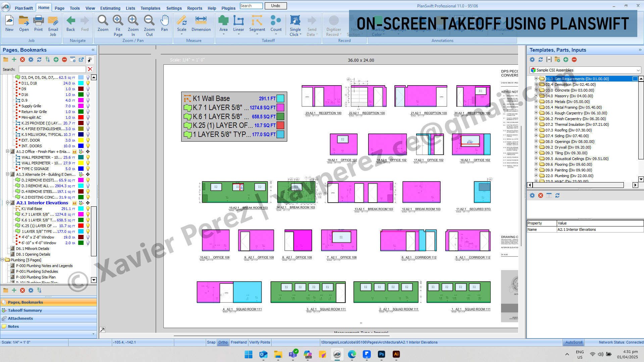Open the Scale measure tool
This screenshot has height=362, width=644.
(x=182, y=24)
